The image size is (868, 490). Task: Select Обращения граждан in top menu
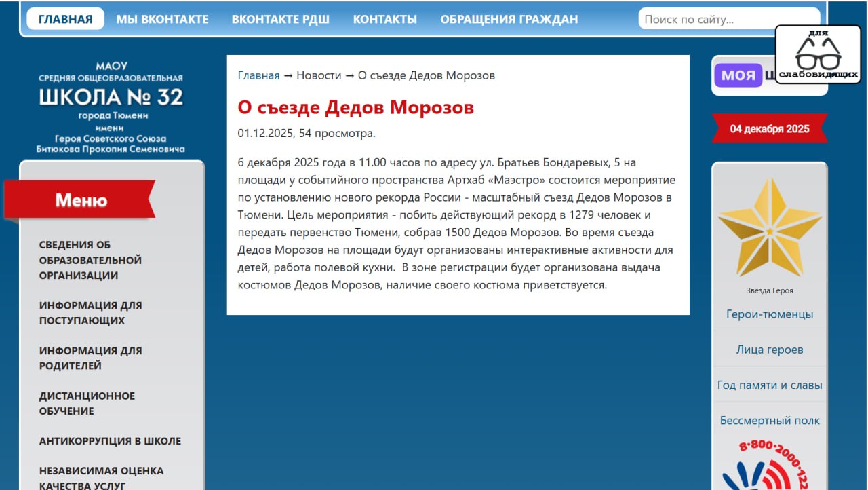[x=509, y=19]
